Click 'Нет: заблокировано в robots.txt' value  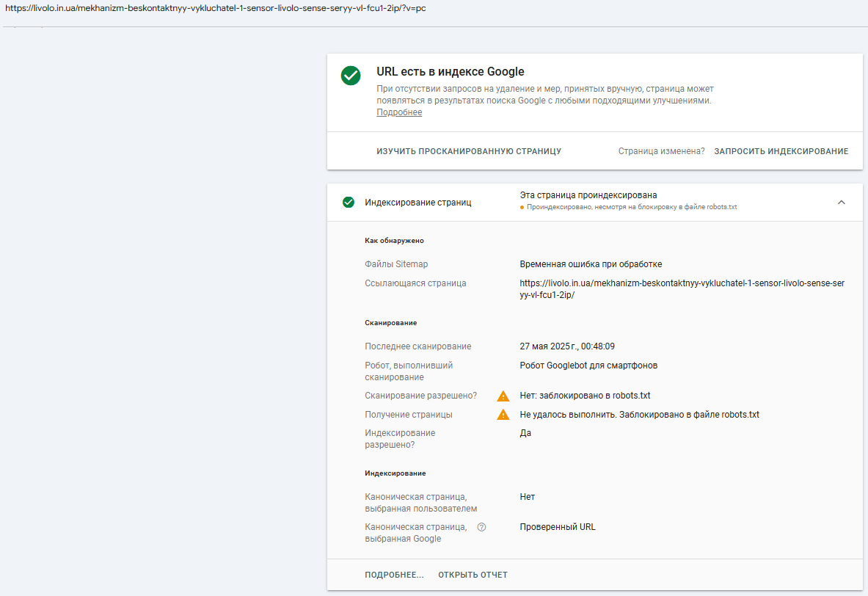point(585,396)
